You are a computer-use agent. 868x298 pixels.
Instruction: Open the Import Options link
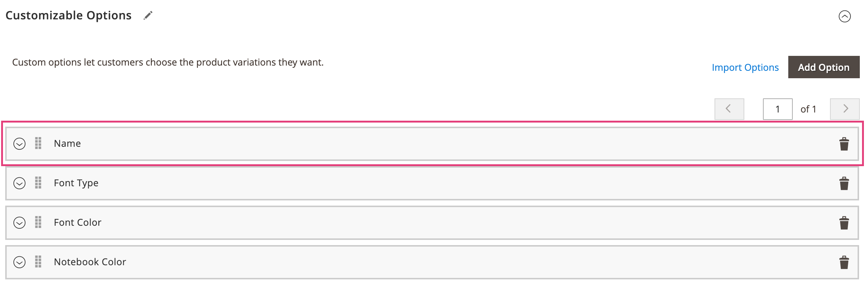[x=745, y=67]
